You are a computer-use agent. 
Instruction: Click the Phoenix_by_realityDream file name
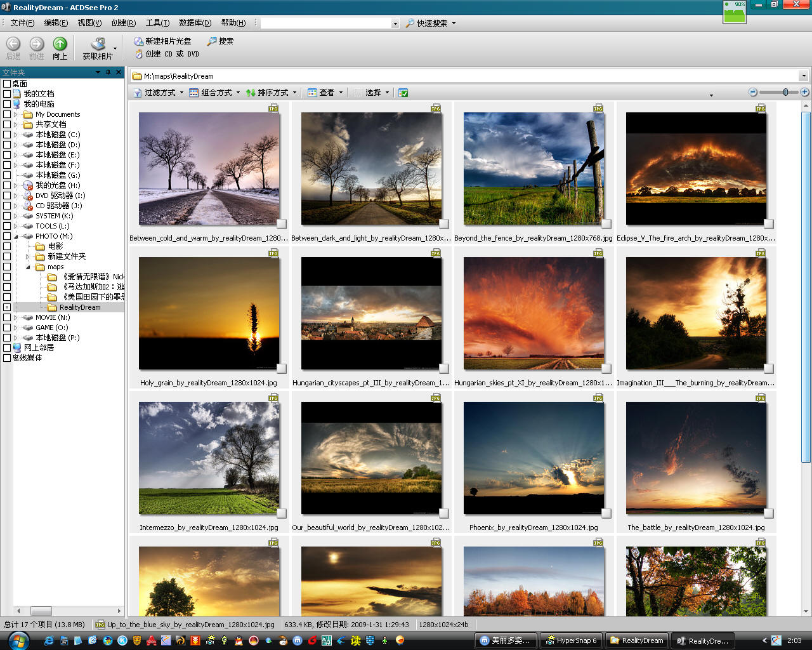point(534,527)
